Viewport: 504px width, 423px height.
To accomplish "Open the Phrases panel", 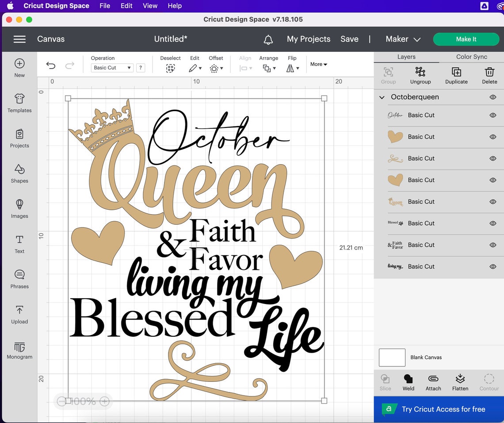I will click(19, 280).
